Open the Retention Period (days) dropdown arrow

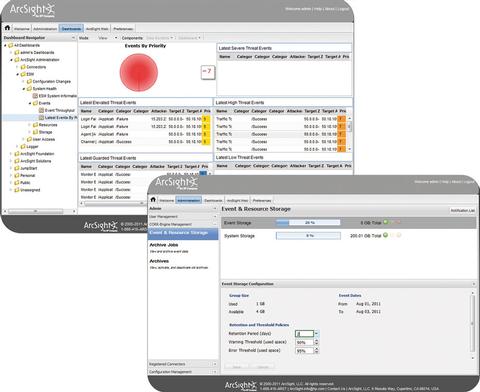pyautogui.click(x=316, y=333)
